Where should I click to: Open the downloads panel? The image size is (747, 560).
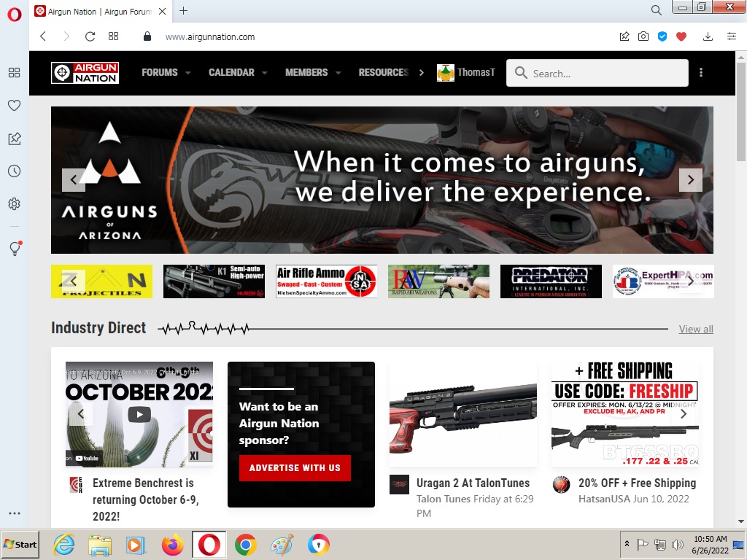[x=708, y=36]
